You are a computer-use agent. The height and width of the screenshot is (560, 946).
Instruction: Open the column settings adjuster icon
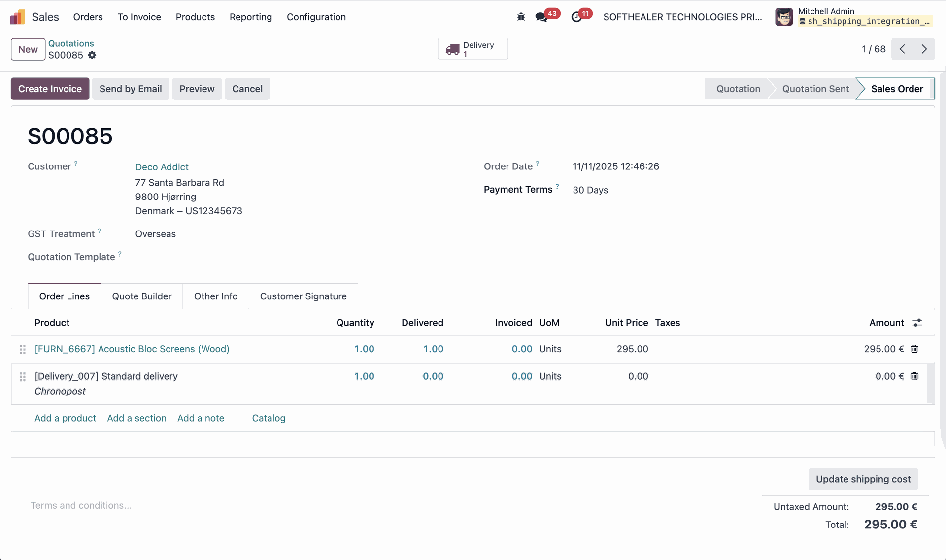click(x=917, y=323)
